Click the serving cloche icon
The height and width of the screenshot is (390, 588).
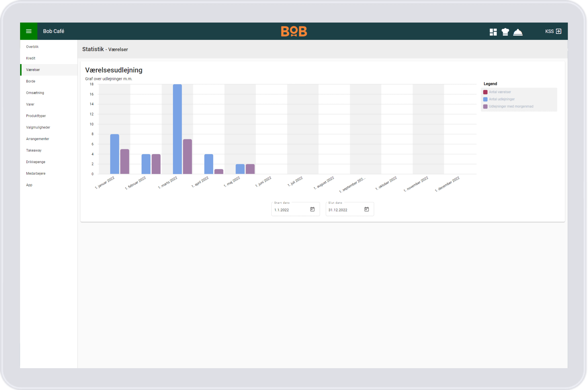click(518, 32)
